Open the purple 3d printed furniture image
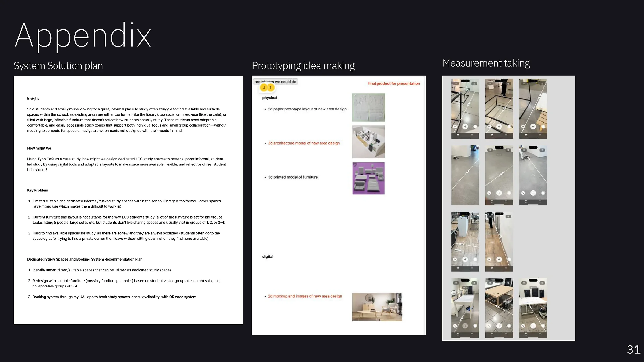Viewport: 644px width, 362px height. point(368,178)
